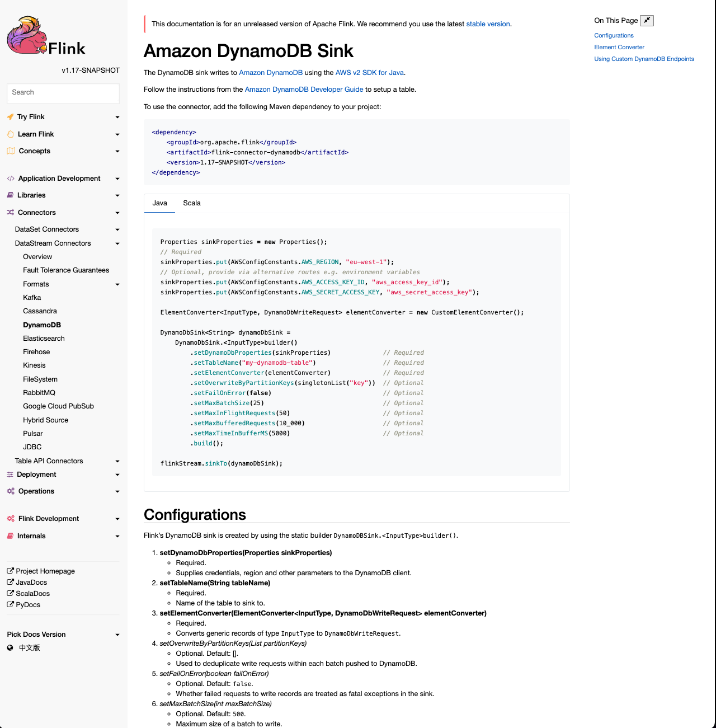The width and height of the screenshot is (716, 728).
Task: Switch to the Java code tab
Action: pyautogui.click(x=159, y=203)
